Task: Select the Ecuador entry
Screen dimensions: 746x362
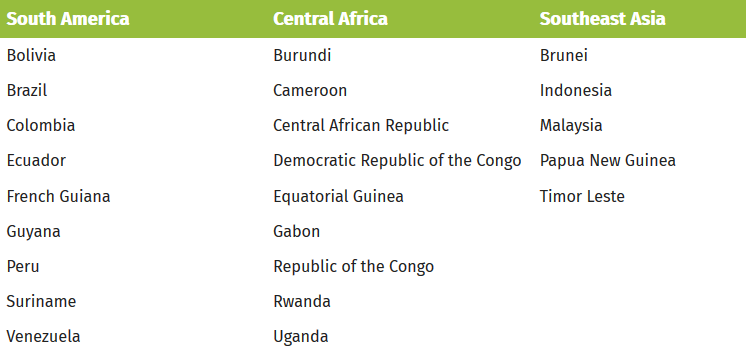Action: pos(36,161)
